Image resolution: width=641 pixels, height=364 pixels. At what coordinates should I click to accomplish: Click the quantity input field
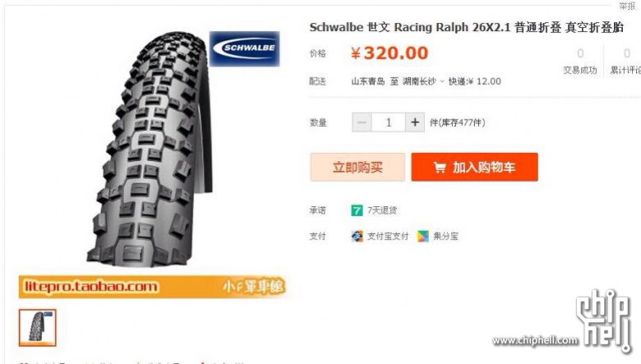(x=389, y=122)
